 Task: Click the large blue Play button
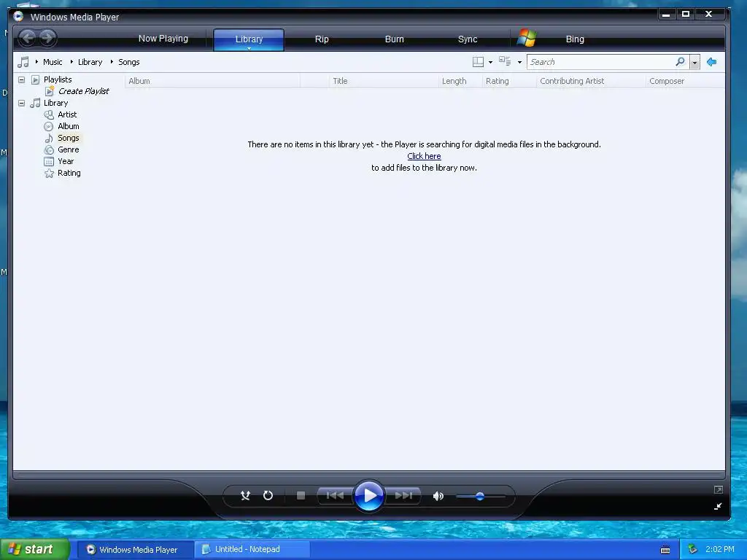tap(368, 496)
